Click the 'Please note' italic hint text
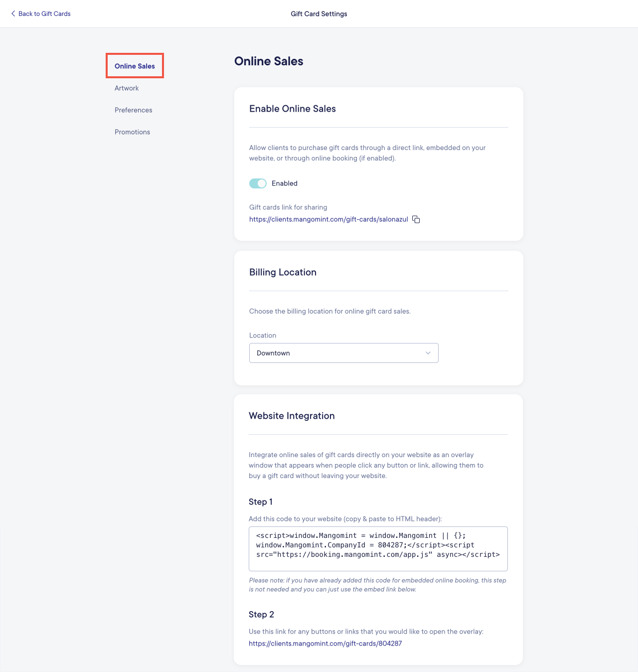 coord(377,585)
